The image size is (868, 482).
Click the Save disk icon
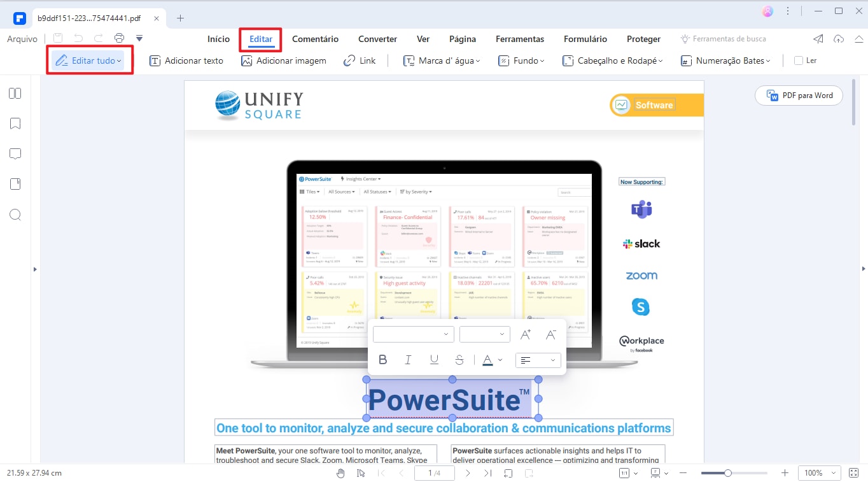coord(58,38)
